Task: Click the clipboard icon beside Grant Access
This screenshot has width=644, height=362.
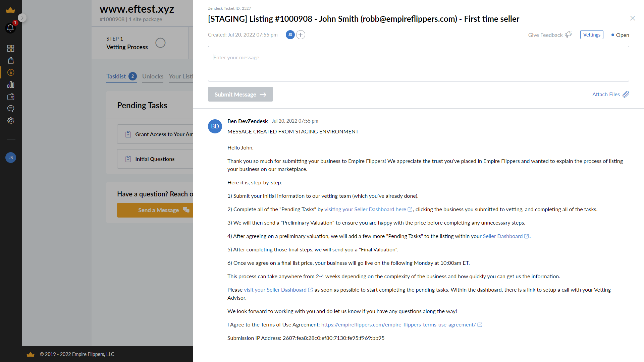Action: click(128, 134)
